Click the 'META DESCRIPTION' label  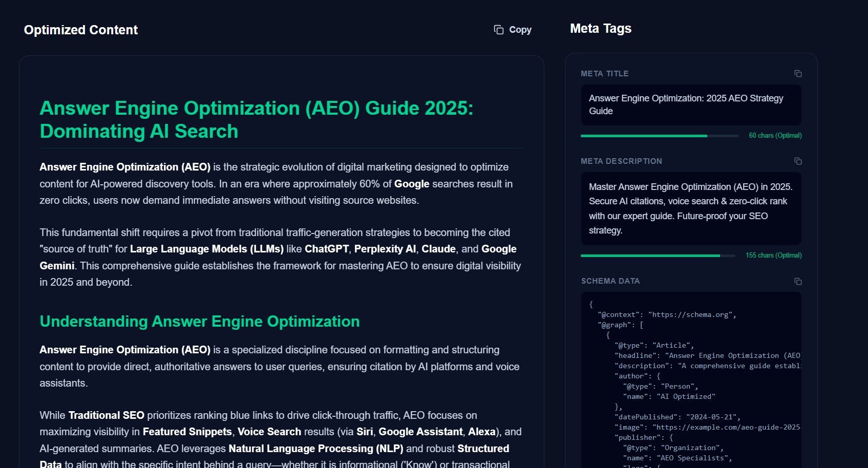click(621, 161)
